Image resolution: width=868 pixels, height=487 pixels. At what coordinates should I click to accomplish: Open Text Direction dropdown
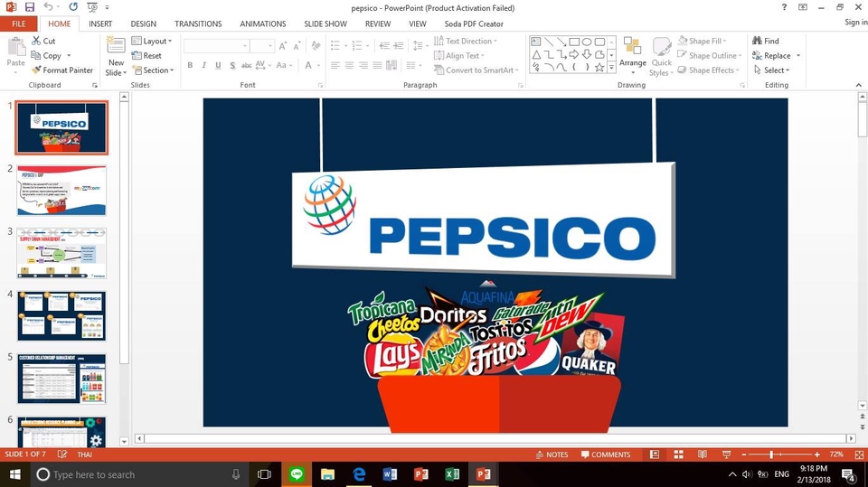tap(465, 41)
